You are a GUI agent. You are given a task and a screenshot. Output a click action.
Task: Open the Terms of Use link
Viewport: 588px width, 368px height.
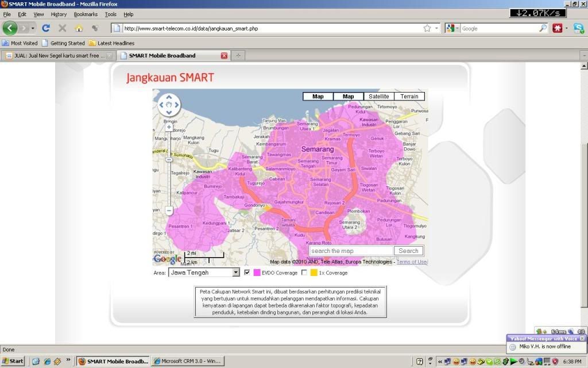412,262
